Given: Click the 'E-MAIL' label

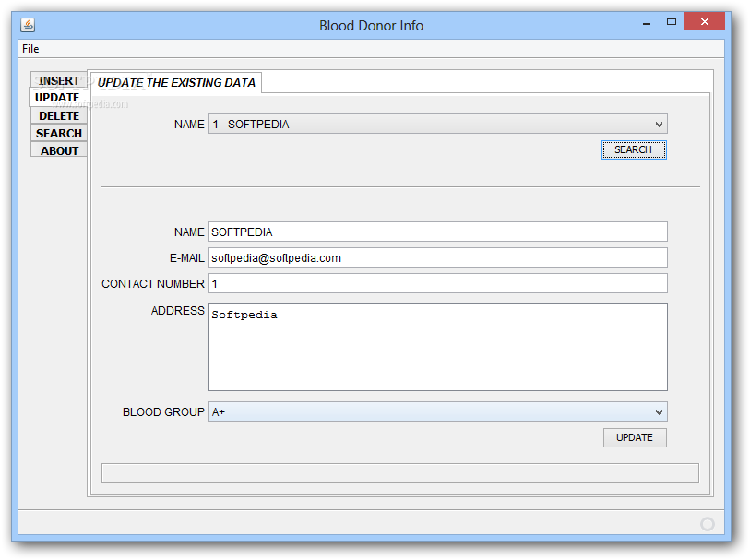Looking at the screenshot, I should tap(187, 258).
